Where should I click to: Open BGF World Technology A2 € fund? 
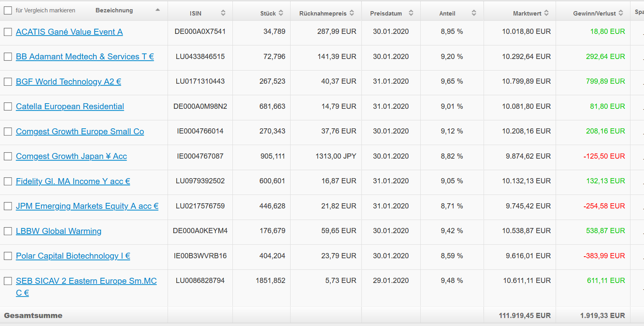point(68,82)
